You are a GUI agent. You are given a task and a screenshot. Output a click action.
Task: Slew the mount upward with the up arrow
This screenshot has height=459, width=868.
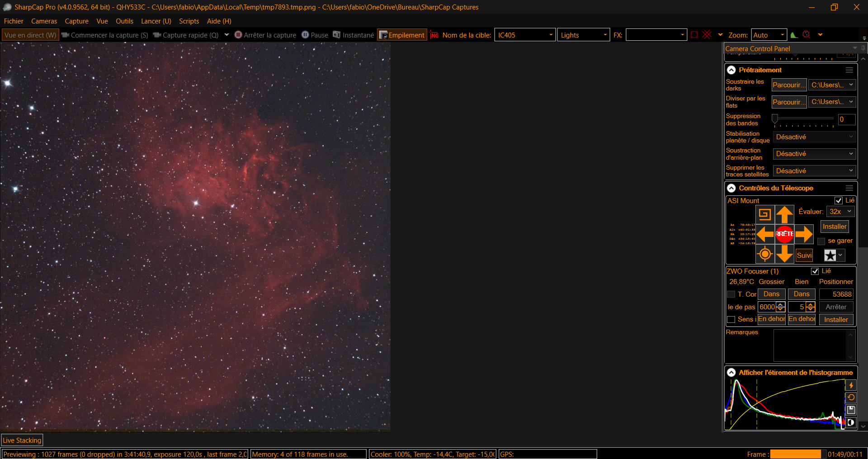(784, 214)
